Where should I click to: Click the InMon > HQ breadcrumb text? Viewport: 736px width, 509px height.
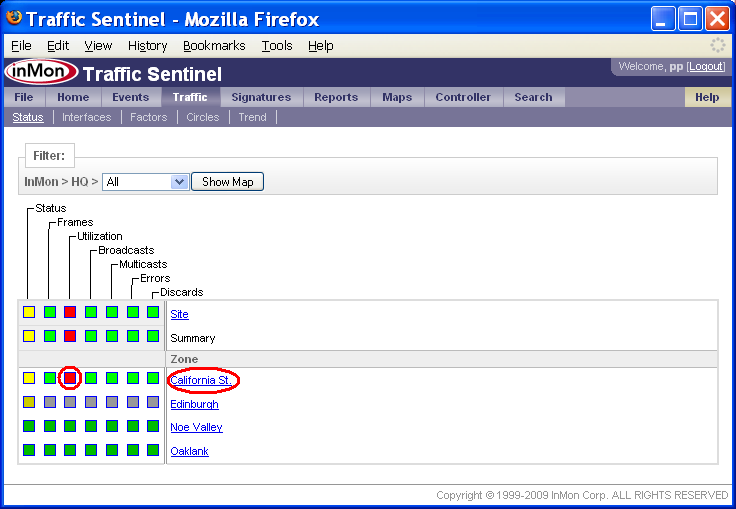(61, 182)
